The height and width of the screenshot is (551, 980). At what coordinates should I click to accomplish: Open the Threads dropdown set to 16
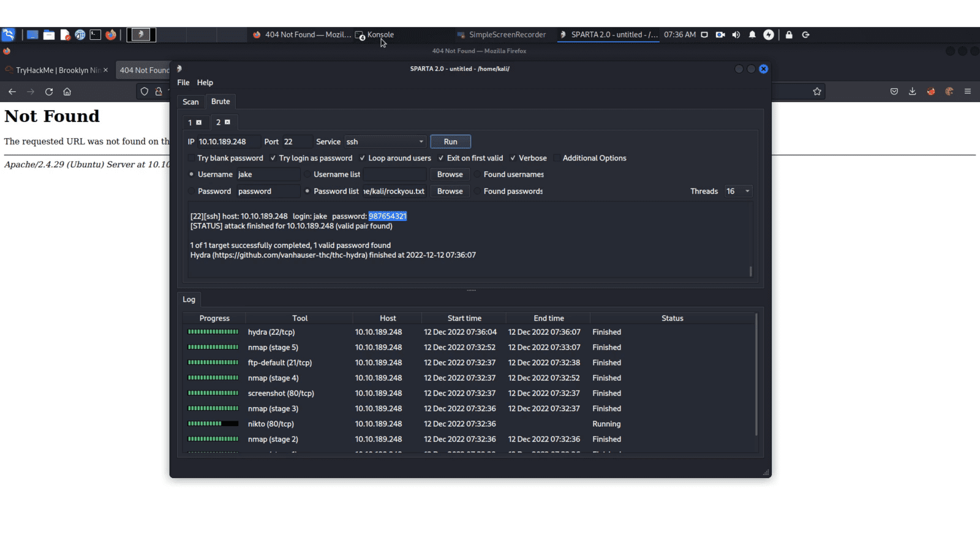(738, 191)
